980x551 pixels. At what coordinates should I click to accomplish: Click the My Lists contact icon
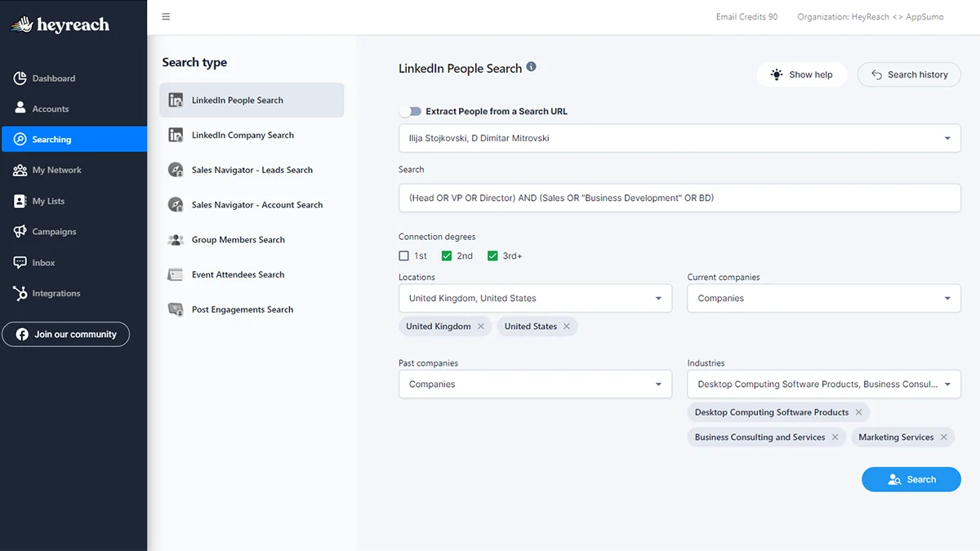(20, 201)
